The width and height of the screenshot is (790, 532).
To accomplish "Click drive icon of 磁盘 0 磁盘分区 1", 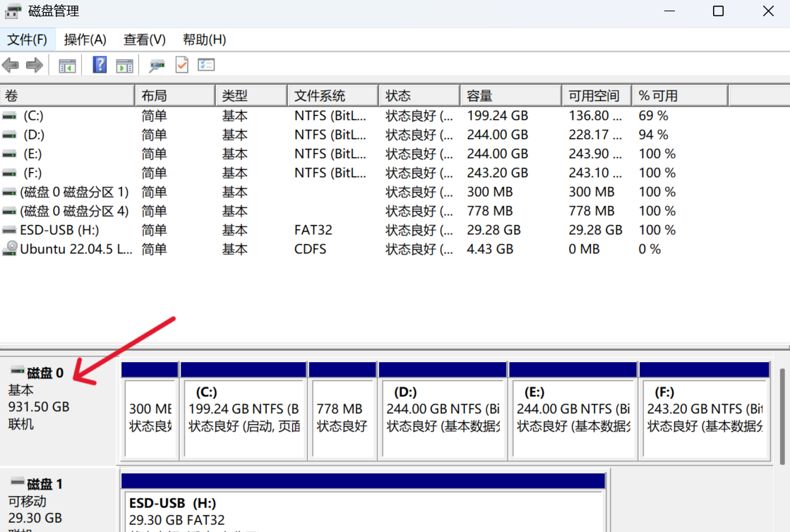I will [9, 193].
